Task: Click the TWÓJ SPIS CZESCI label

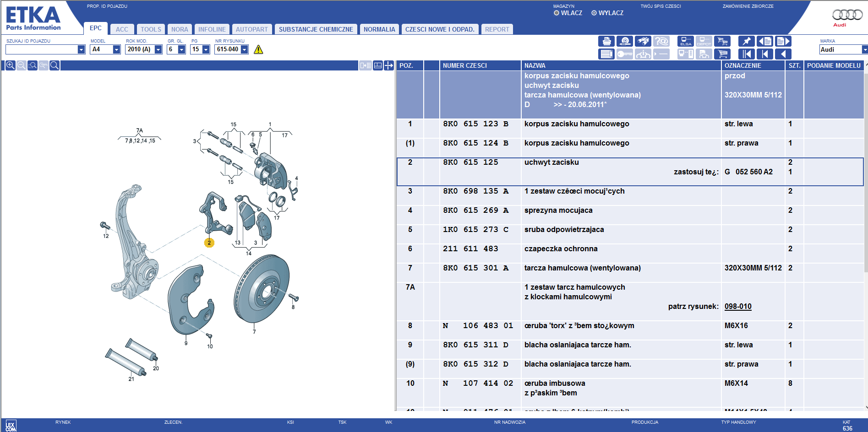Action: point(661,6)
